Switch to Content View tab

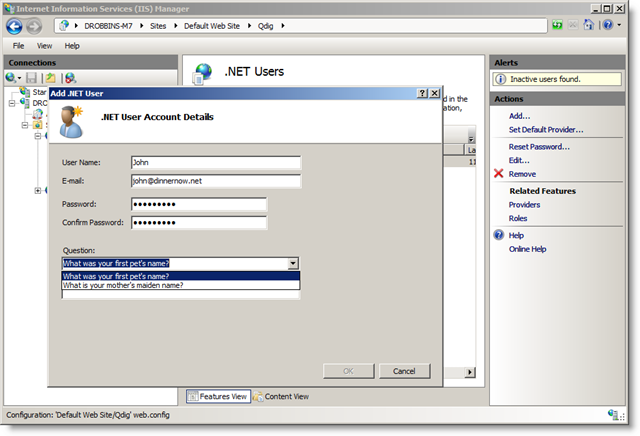coord(281,396)
